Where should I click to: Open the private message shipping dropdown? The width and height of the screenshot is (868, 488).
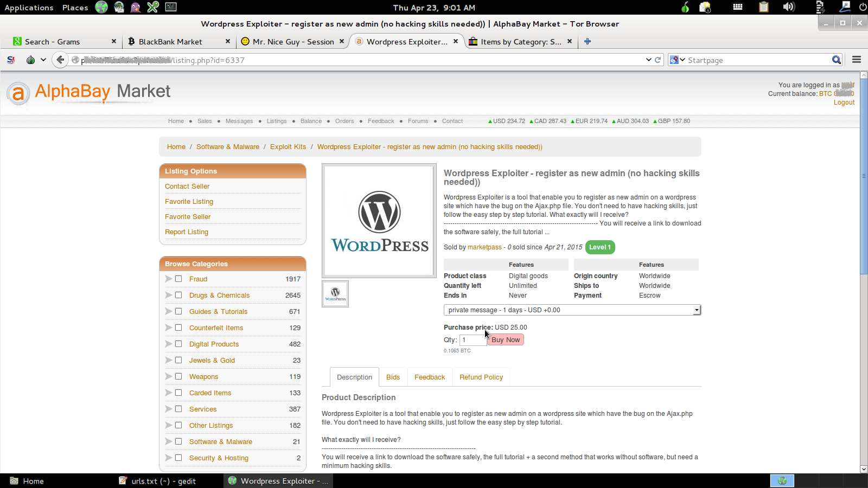coord(572,310)
